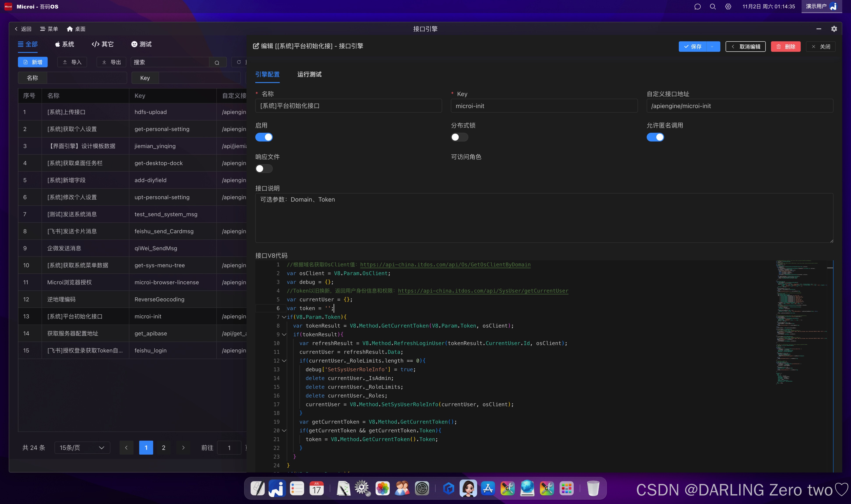Viewport: 851px width, 504px height.
Task: Click the code editor minimap scrollbar slider
Action: point(830,268)
